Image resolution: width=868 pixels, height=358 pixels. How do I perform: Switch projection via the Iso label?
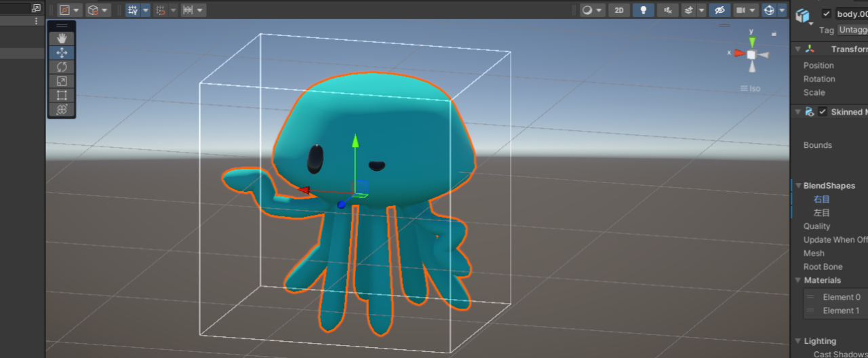[x=750, y=88]
